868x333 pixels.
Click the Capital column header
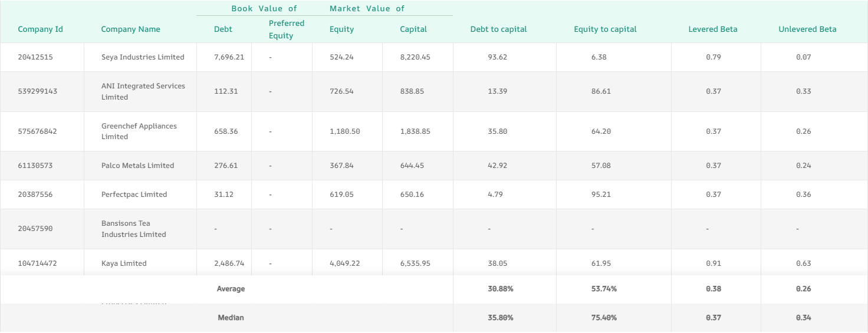click(x=413, y=29)
